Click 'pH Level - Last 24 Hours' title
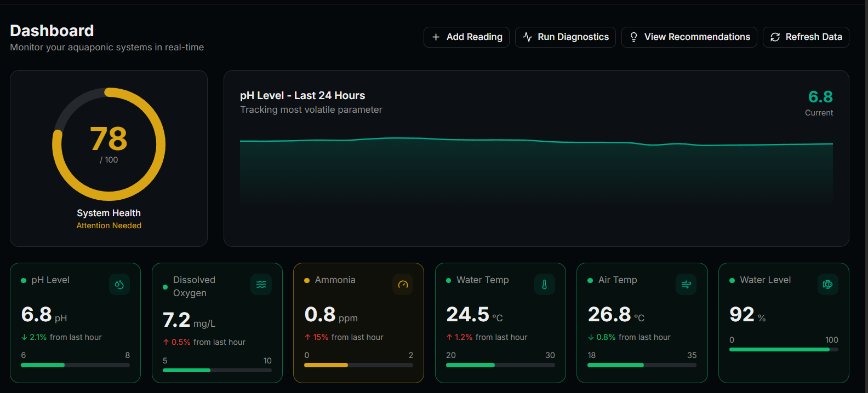Viewport: 868px width, 393px height. [302, 95]
